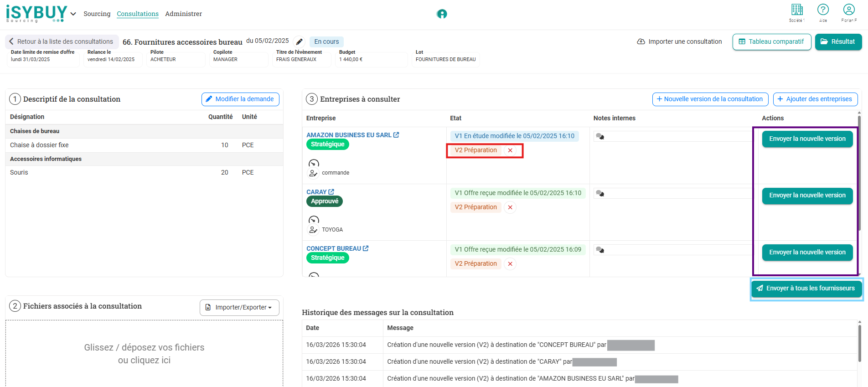Open the user profile icon
The height and width of the screenshot is (387, 868).
[x=849, y=10]
